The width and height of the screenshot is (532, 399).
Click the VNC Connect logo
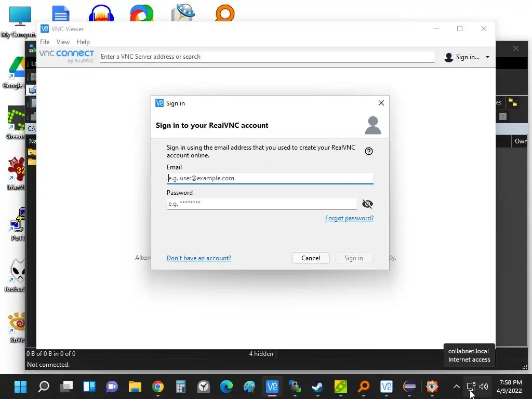point(66,56)
